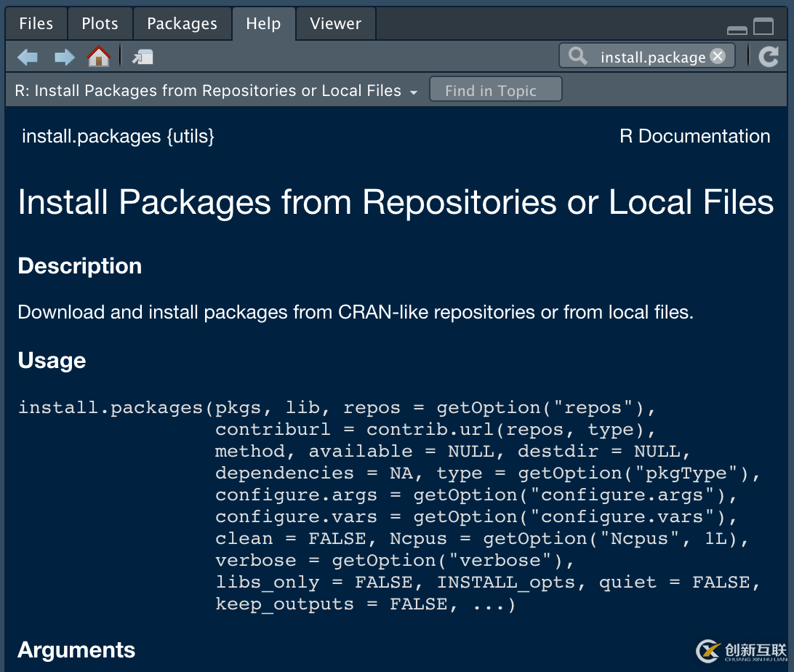The width and height of the screenshot is (794, 672).
Task: Open the Help home page icon
Action: (98, 57)
